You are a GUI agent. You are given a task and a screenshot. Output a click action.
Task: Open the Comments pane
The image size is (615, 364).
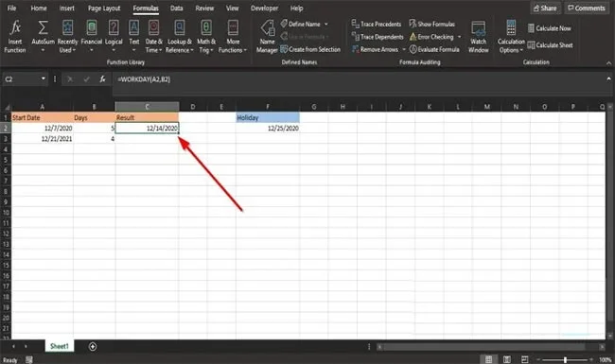point(587,8)
